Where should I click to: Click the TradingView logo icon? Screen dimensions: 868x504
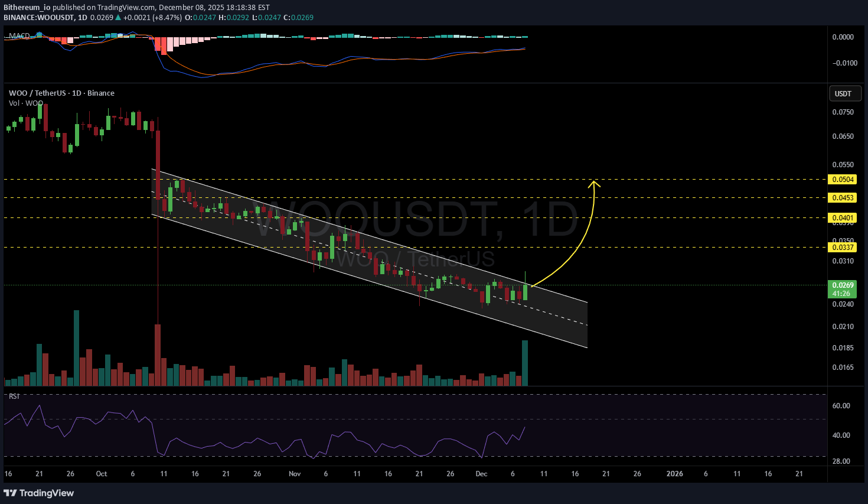point(10,493)
